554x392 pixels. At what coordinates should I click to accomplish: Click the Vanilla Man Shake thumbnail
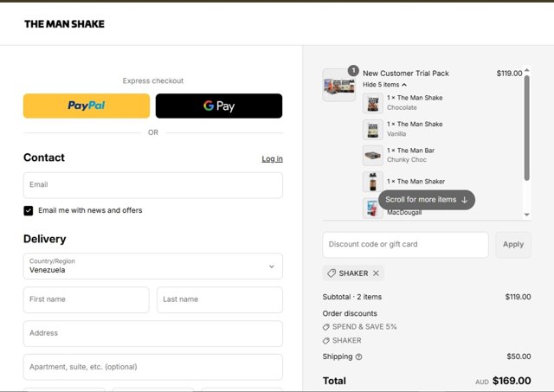click(x=373, y=130)
